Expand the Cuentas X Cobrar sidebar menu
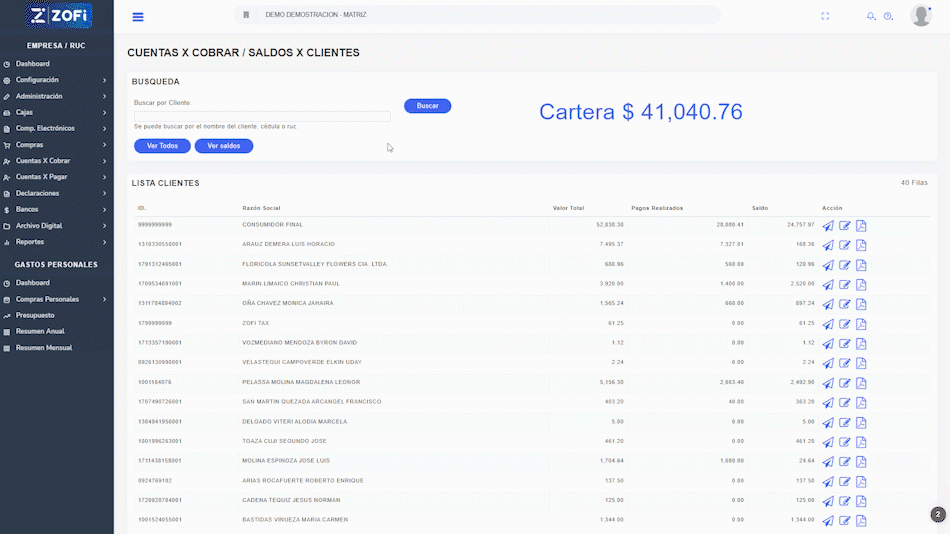The height and width of the screenshot is (534, 950). [56, 161]
